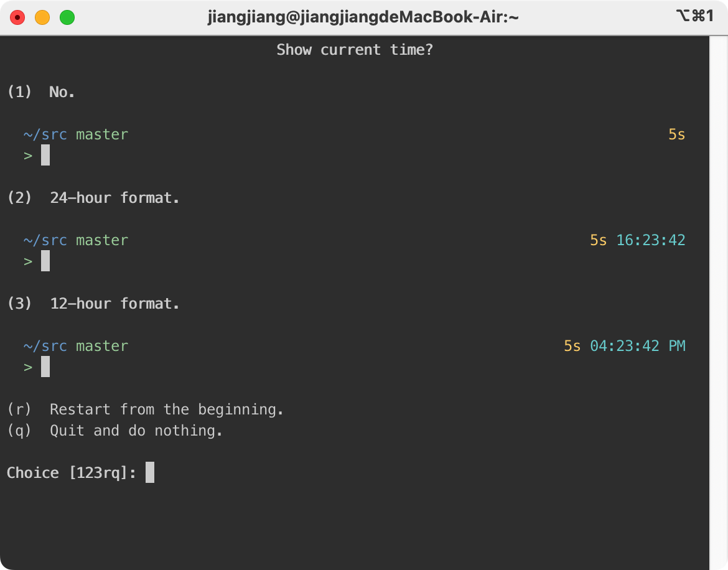Choose (r) Restart from the beginning
The height and width of the screenshot is (570, 728).
point(146,409)
